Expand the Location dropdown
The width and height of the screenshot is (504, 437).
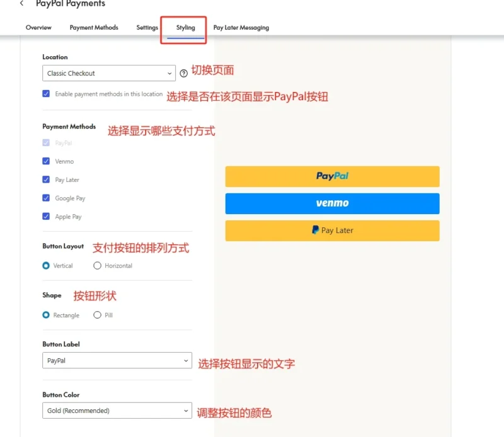(x=108, y=74)
